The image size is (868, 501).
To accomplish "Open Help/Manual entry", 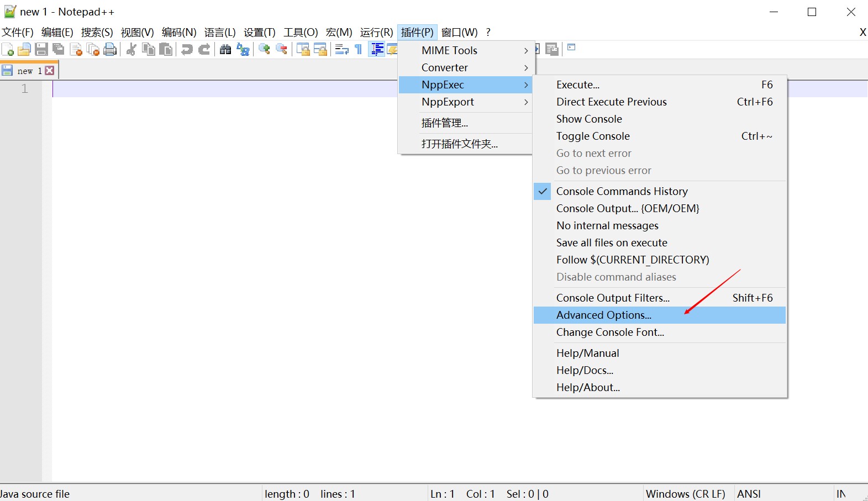I will point(659,353).
